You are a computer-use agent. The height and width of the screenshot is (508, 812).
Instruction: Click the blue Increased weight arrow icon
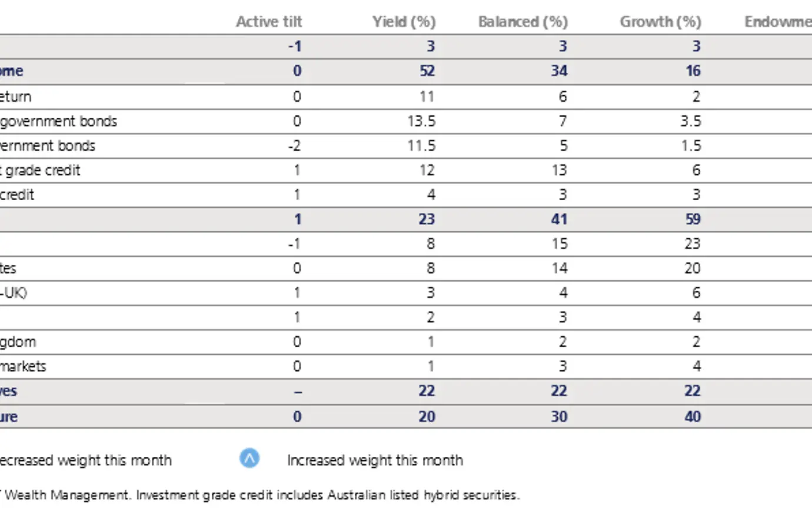pos(249,459)
